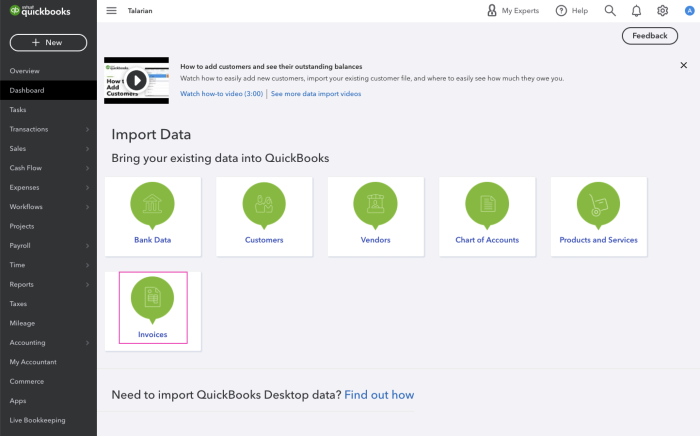Expand Transactions submenu chevron
The width and height of the screenshot is (700, 437).
88,129
